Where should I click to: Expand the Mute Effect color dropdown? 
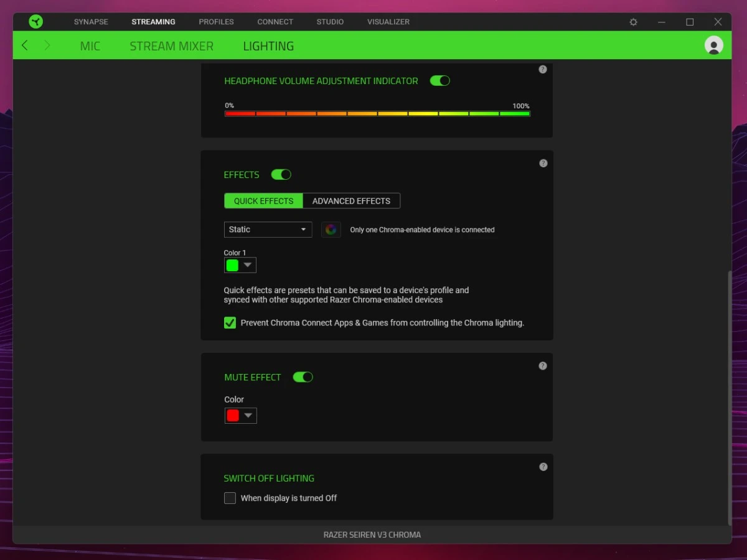pos(241,416)
